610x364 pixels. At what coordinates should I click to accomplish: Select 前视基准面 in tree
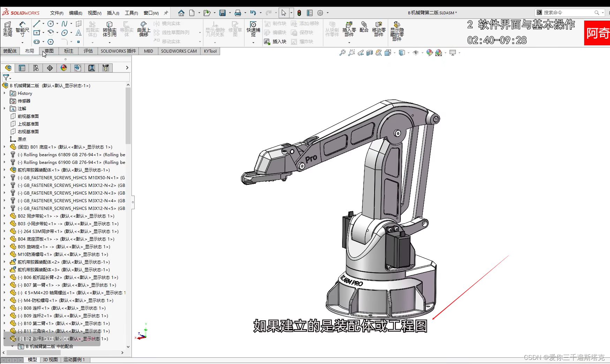coord(24,116)
